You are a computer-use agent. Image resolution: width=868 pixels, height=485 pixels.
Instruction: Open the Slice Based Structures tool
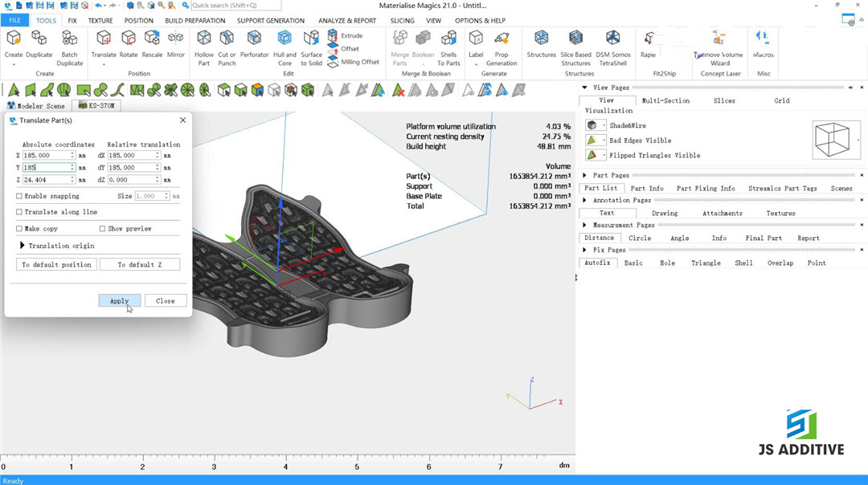coord(575,39)
